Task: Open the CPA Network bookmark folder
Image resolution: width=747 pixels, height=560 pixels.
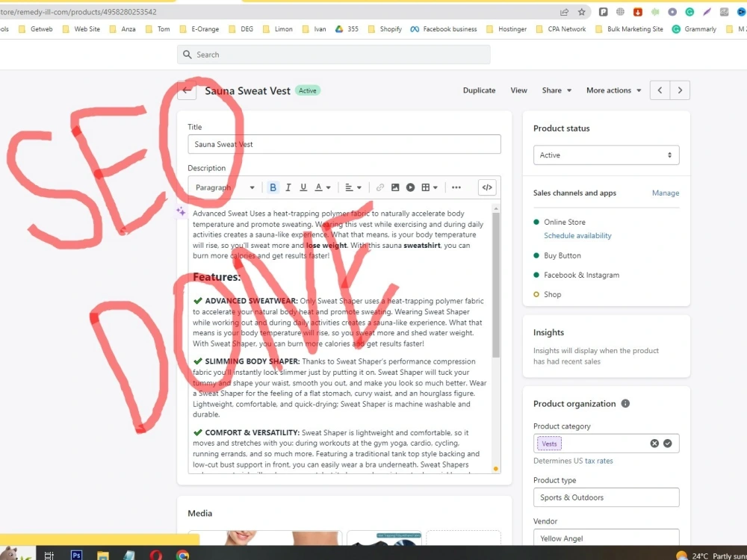Action: pos(561,29)
